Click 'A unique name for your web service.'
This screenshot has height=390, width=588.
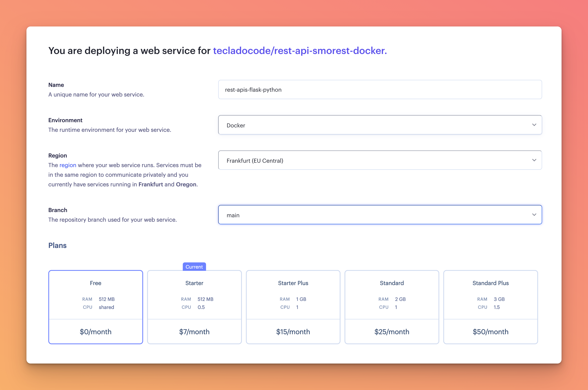pyautogui.click(x=96, y=94)
